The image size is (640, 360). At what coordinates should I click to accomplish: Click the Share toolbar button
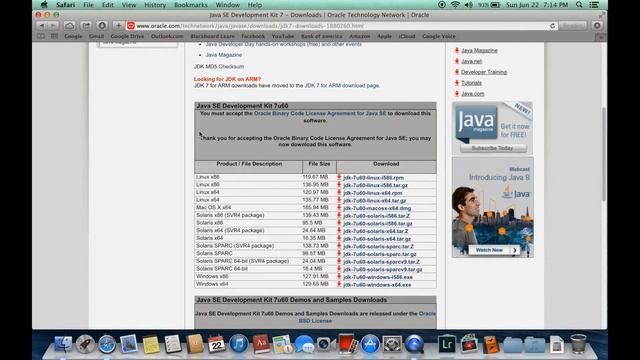pyautogui.click(x=86, y=26)
